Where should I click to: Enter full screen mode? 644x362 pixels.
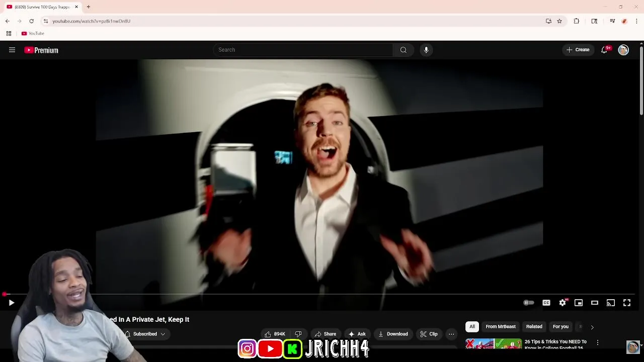(x=627, y=303)
